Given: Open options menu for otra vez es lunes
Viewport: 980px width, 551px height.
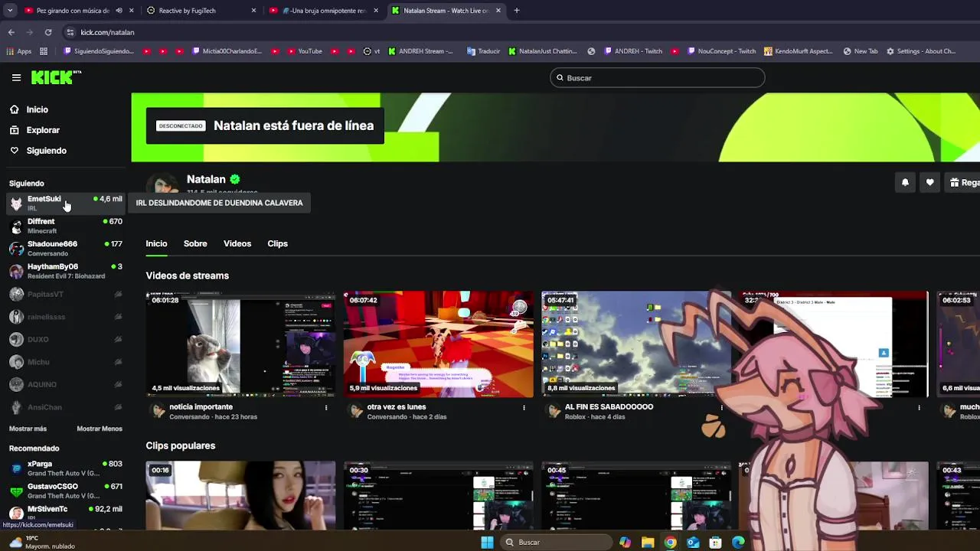Looking at the screenshot, I should click(x=524, y=407).
